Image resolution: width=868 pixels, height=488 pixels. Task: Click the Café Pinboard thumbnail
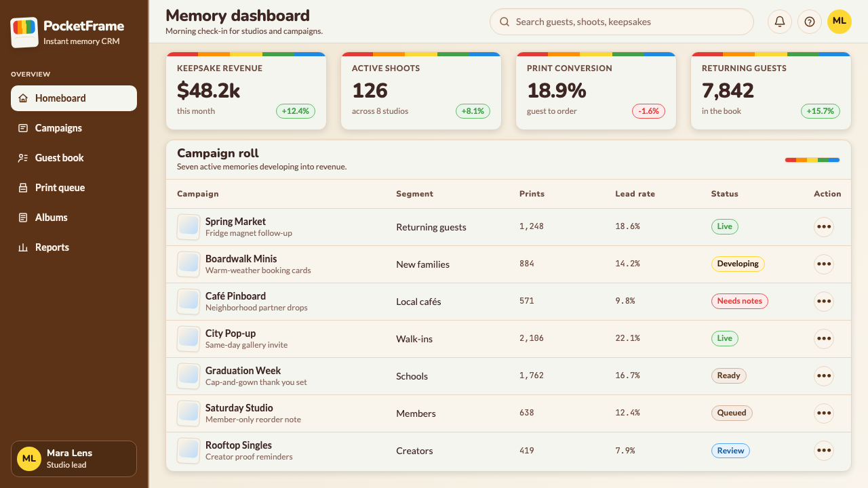(189, 302)
